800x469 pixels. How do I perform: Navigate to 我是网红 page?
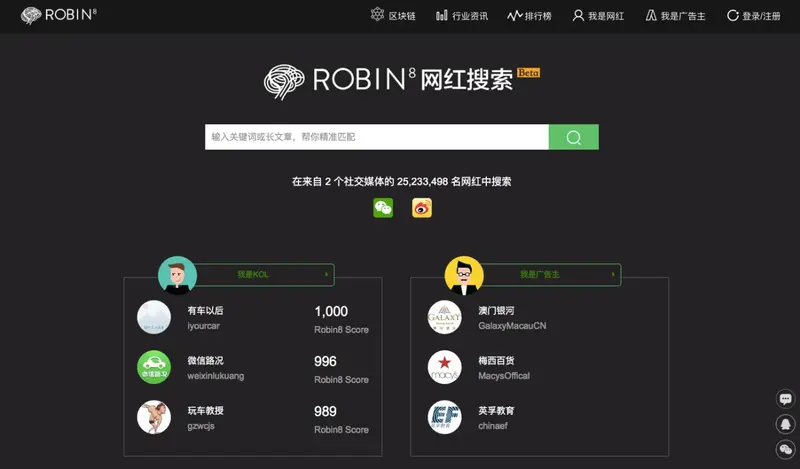coord(598,16)
